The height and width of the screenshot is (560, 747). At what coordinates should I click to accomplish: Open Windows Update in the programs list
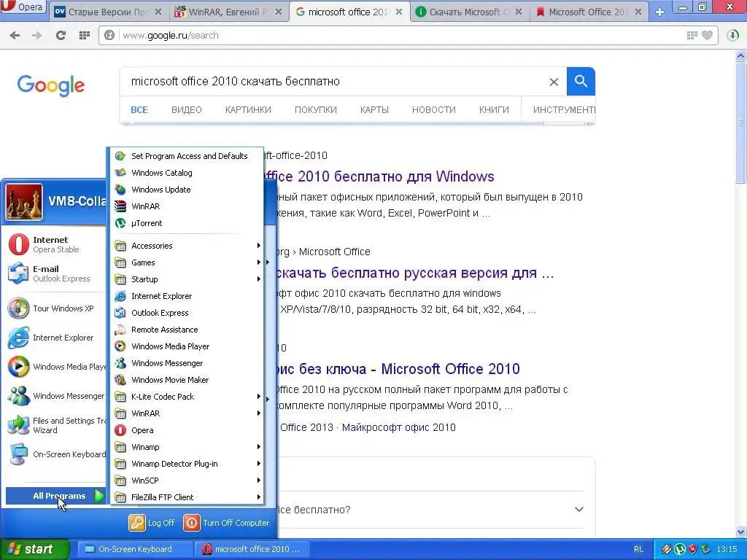pyautogui.click(x=187, y=190)
